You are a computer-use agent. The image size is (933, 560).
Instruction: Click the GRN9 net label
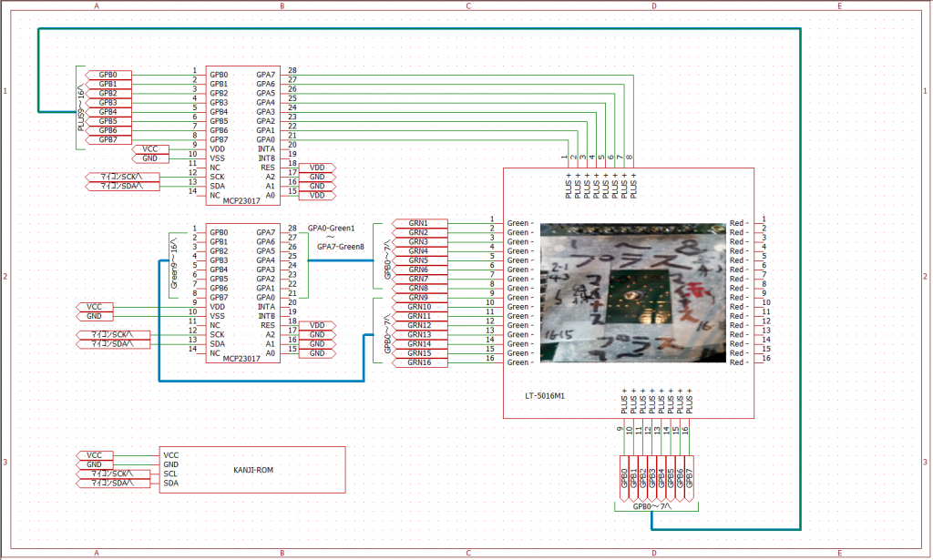[x=418, y=298]
